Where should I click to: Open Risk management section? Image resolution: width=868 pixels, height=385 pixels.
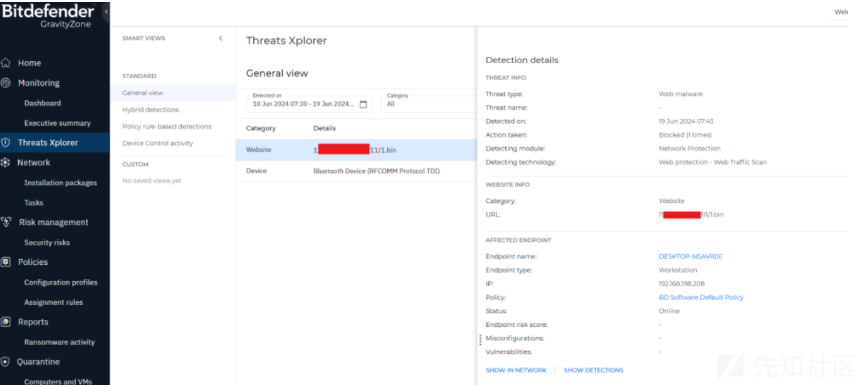[x=53, y=222]
